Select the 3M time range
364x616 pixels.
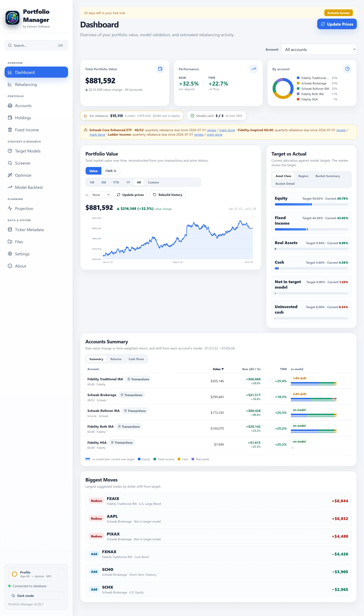pos(103,182)
